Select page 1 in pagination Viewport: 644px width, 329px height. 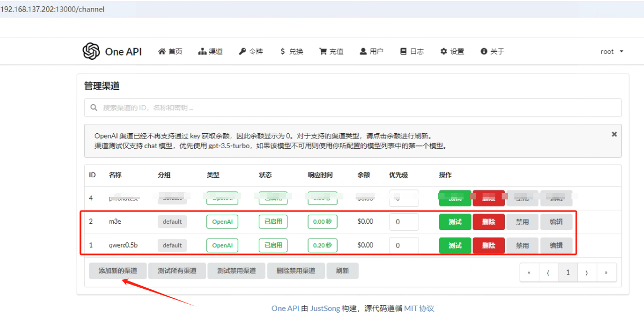[568, 272]
